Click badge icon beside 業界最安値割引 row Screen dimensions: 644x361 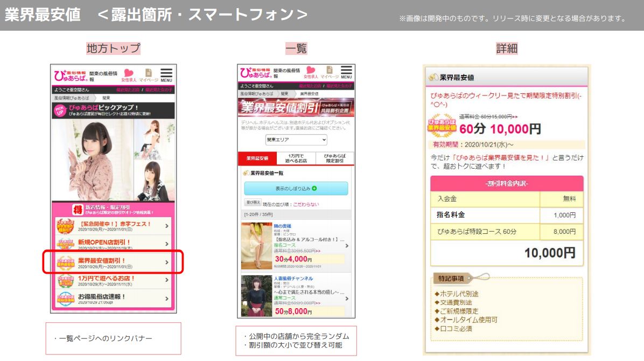(x=65, y=262)
